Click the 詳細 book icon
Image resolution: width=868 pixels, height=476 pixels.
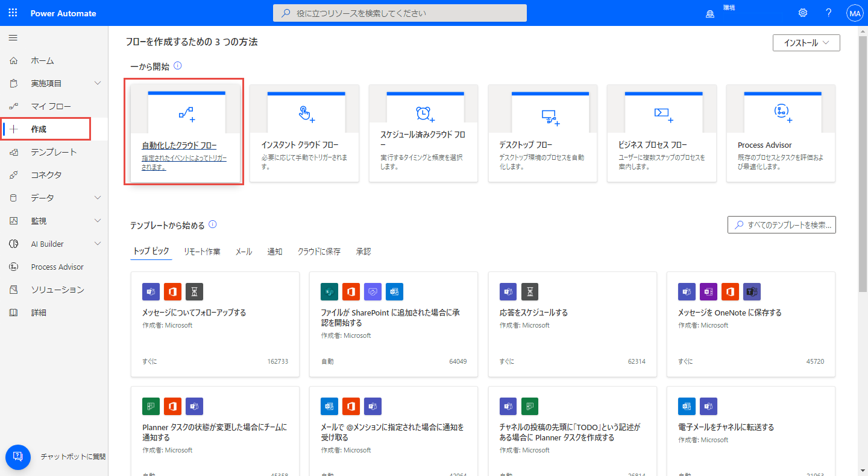pos(14,313)
